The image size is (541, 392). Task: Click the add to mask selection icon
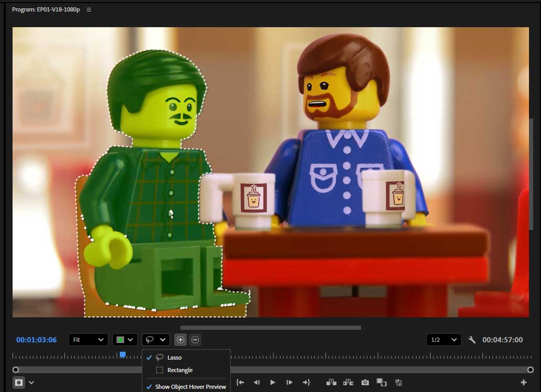pyautogui.click(x=181, y=340)
